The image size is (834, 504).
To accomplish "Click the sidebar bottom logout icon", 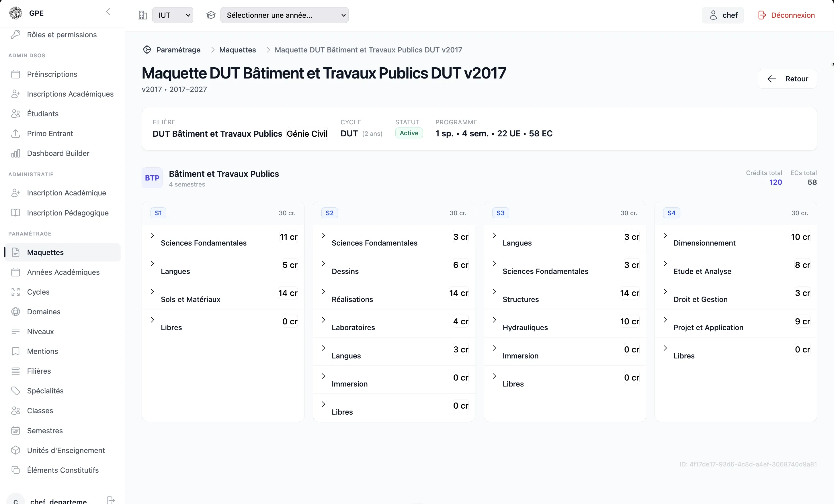I will 111,500.
